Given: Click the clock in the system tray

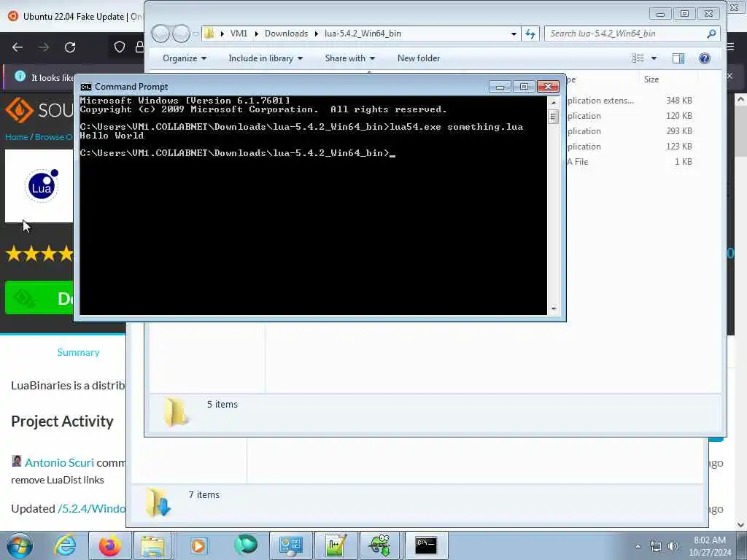Looking at the screenshot, I should coord(709,546).
